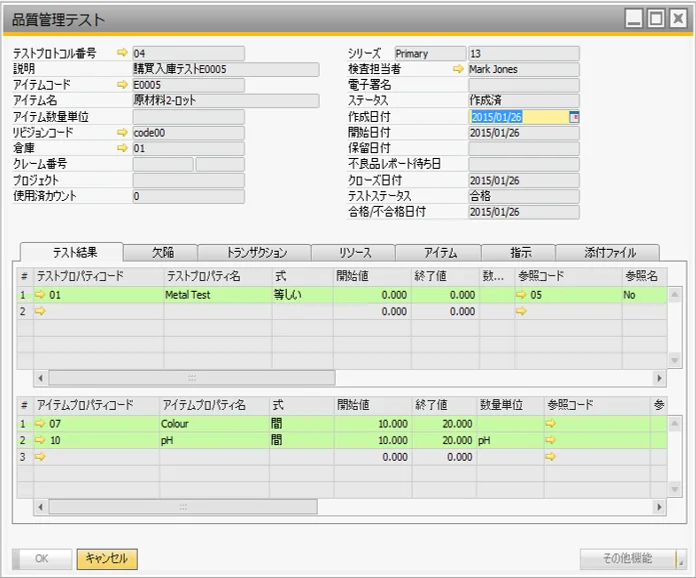Click the テストプロパティコード column header
The image size is (696, 578).
click(x=99, y=276)
